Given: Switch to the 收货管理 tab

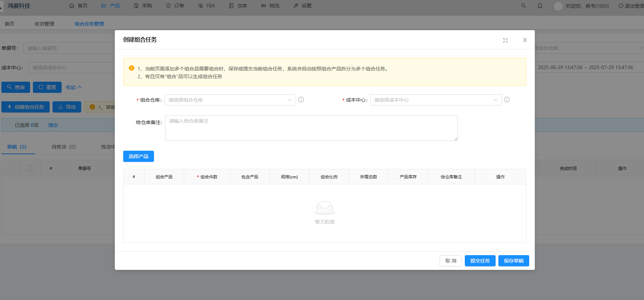Looking at the screenshot, I should pyautogui.click(x=44, y=24).
